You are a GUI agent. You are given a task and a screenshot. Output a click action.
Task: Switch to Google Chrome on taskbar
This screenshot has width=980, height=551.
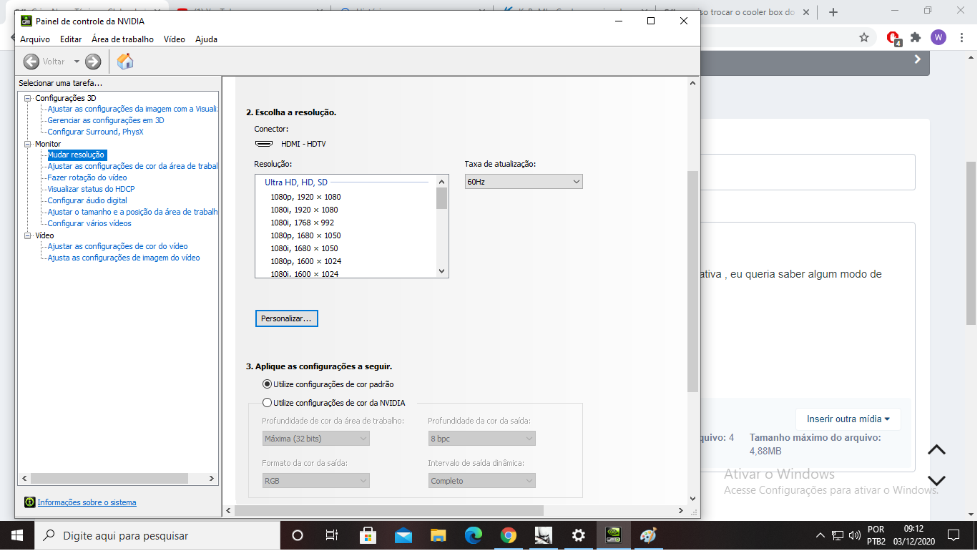(x=508, y=535)
